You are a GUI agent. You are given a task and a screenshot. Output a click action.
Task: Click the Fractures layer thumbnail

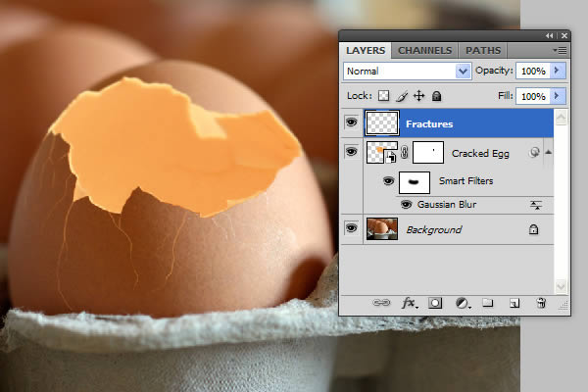click(382, 123)
